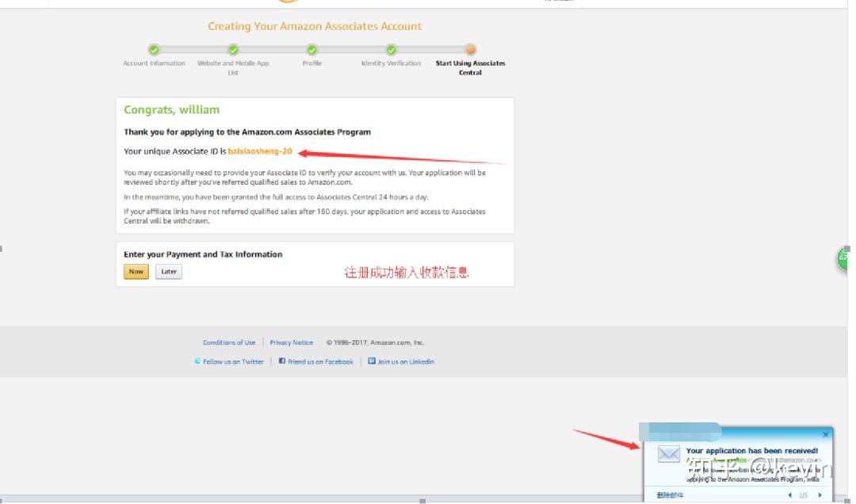Select the Now payment option button
The image size is (856, 504).
(x=136, y=271)
